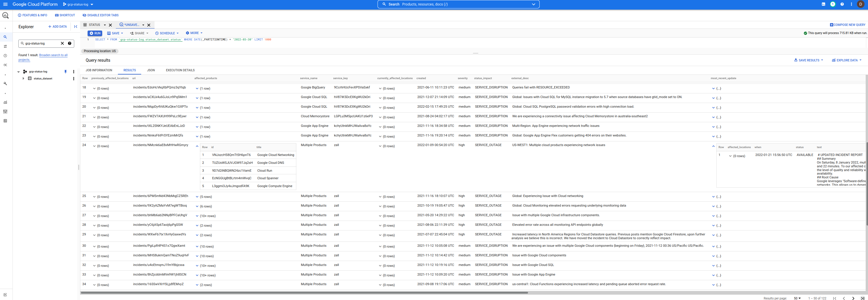Open the main navigation hamburger menu
Image resolution: width=868 pixels, height=300 pixels.
6,4
